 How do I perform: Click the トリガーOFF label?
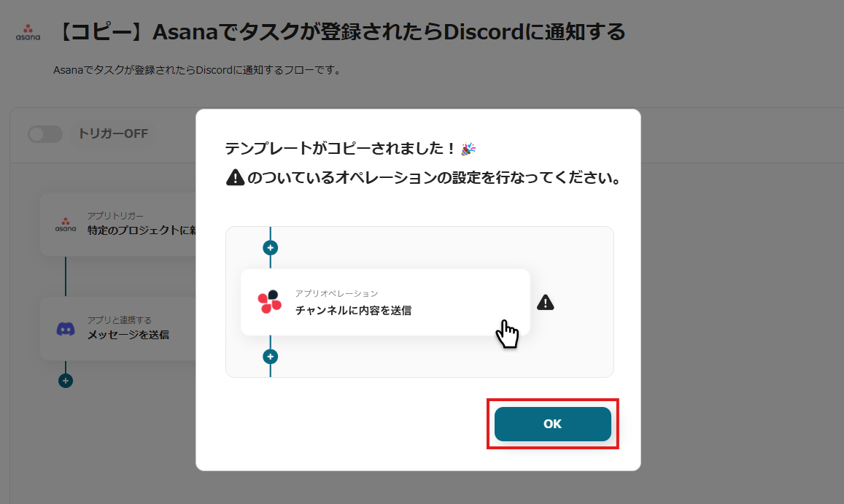click(113, 133)
